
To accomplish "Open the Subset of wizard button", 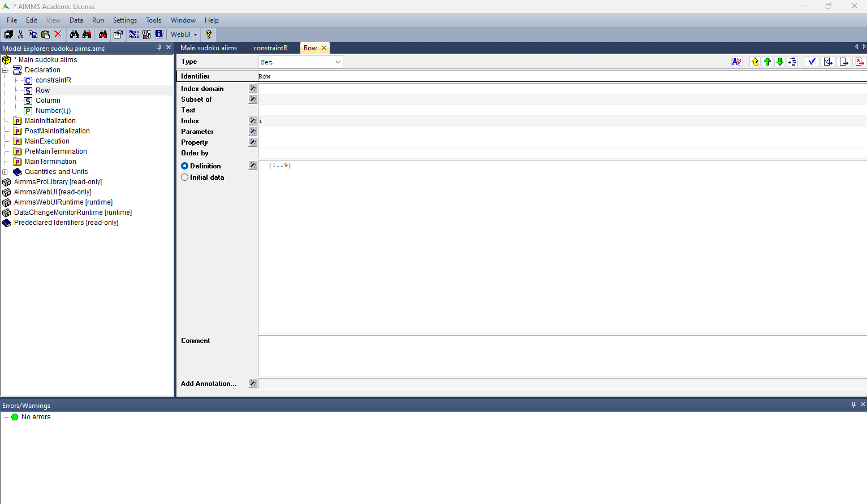I will point(253,99).
